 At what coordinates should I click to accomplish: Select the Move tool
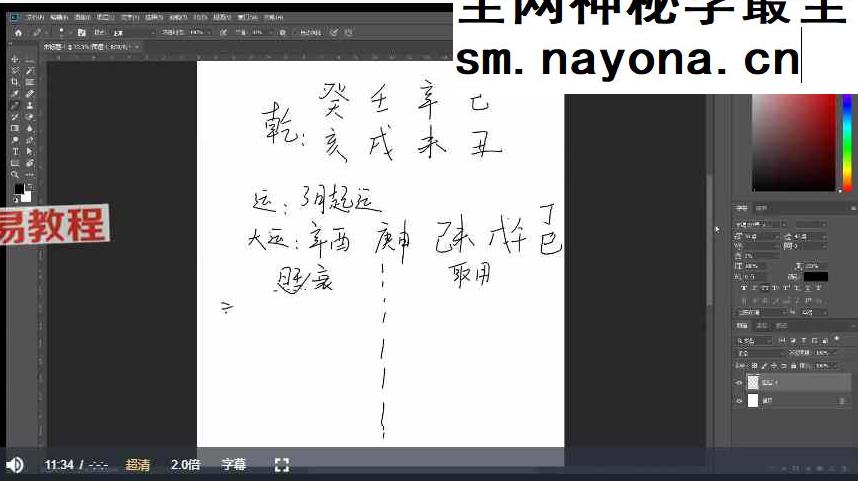[15, 59]
